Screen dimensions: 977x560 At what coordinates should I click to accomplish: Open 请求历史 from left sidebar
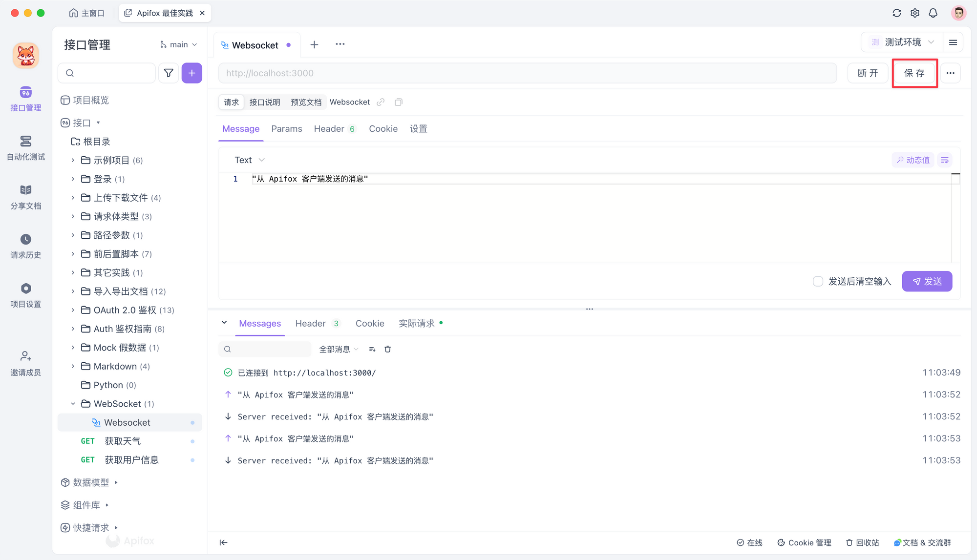[x=25, y=246]
